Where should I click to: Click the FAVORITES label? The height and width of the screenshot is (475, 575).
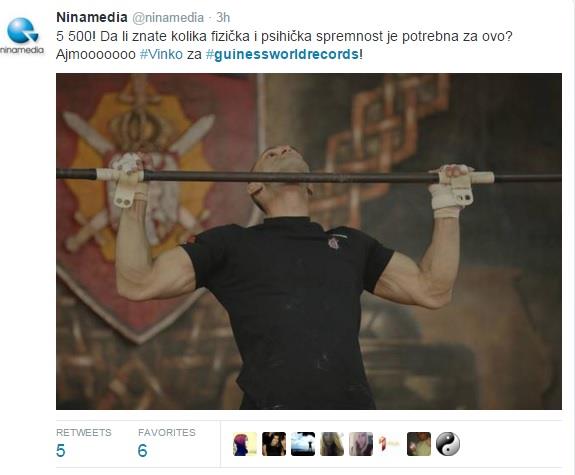(x=167, y=432)
